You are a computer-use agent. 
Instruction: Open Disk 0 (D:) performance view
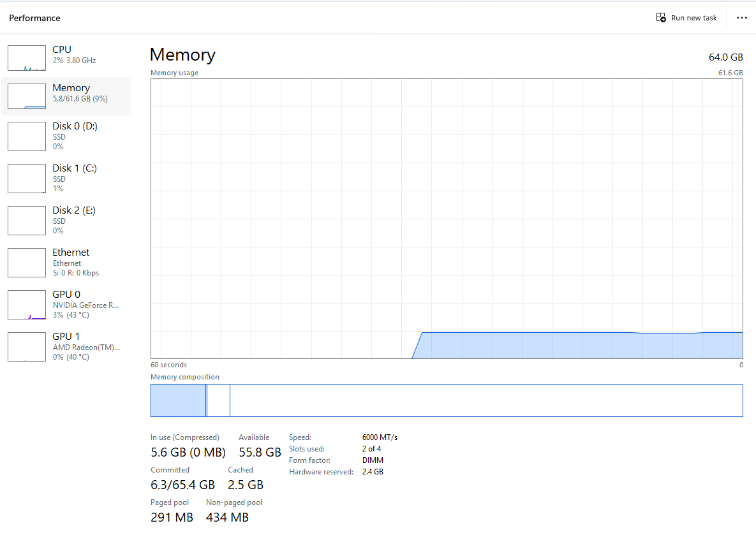26,136
